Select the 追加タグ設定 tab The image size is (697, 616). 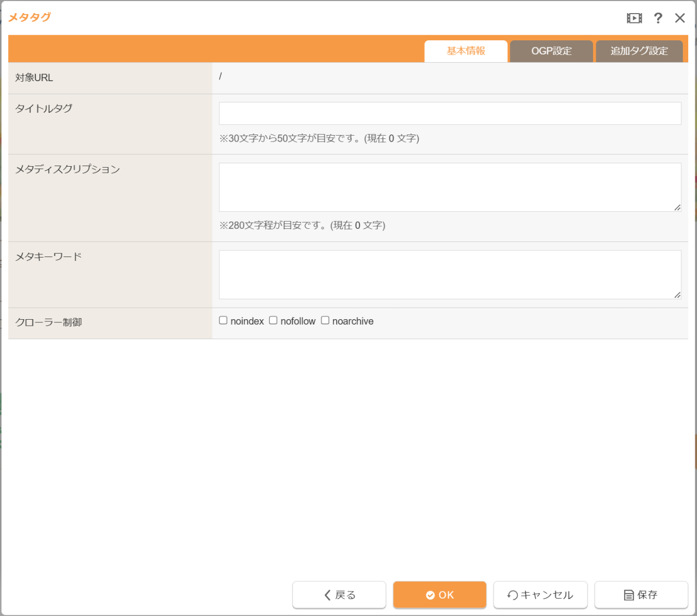pyautogui.click(x=639, y=51)
